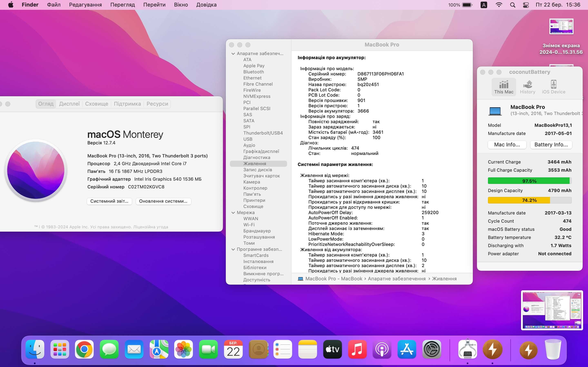The width and height of the screenshot is (588, 367).
Task: Select the Сховище tab in About This Mac
Action: point(96,104)
